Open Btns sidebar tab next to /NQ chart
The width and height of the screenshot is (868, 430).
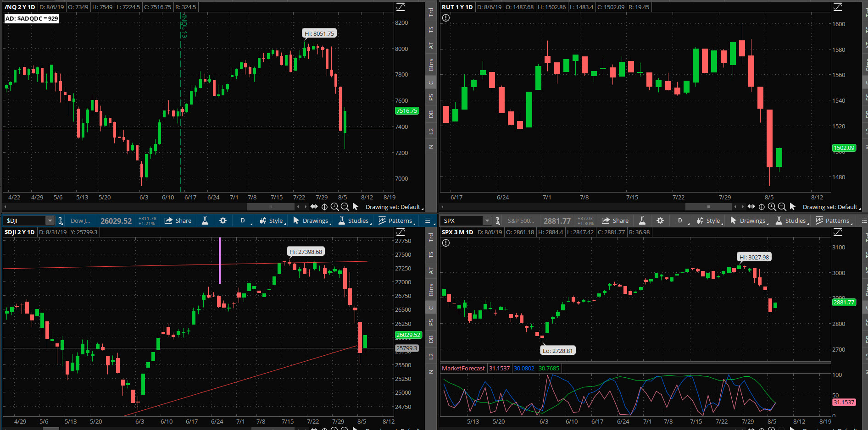(431, 65)
